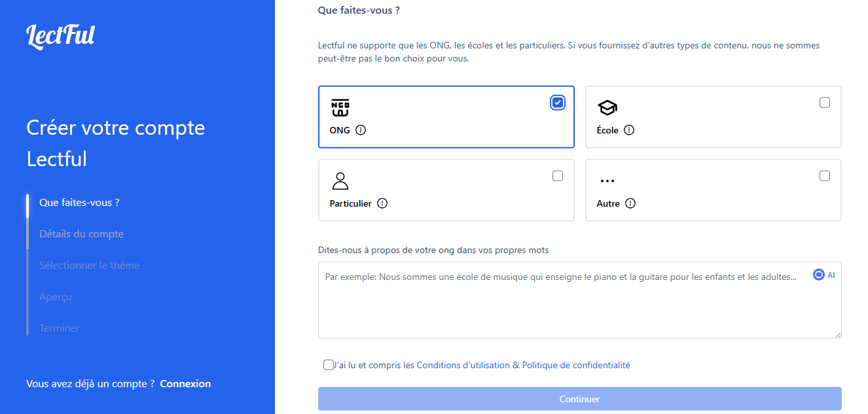Open the Conditions d'utilisation link
Viewport: 868px width, 414px height.
(463, 365)
